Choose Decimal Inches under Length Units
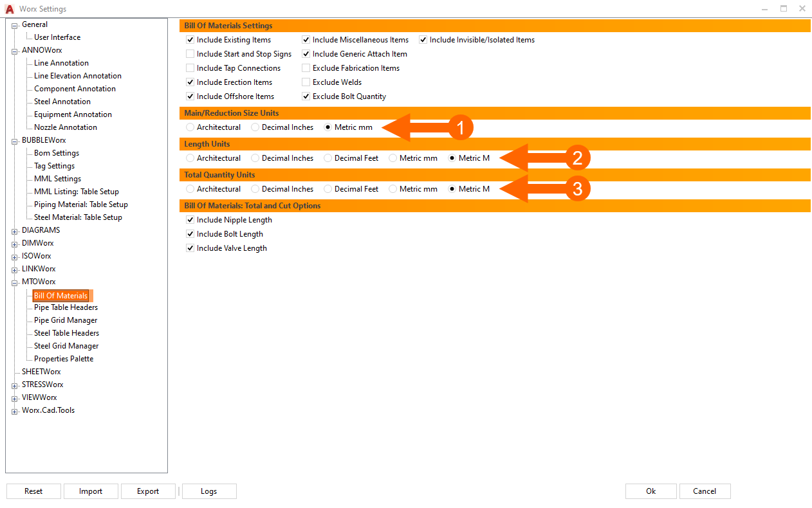Image resolution: width=812 pixels, height=508 pixels. [255, 158]
